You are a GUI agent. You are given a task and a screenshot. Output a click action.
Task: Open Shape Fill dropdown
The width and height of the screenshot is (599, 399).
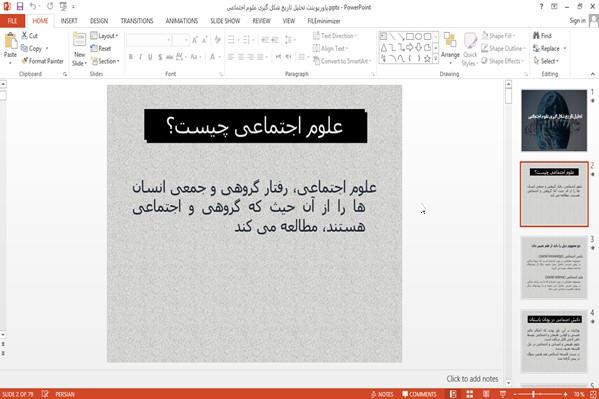[498, 36]
